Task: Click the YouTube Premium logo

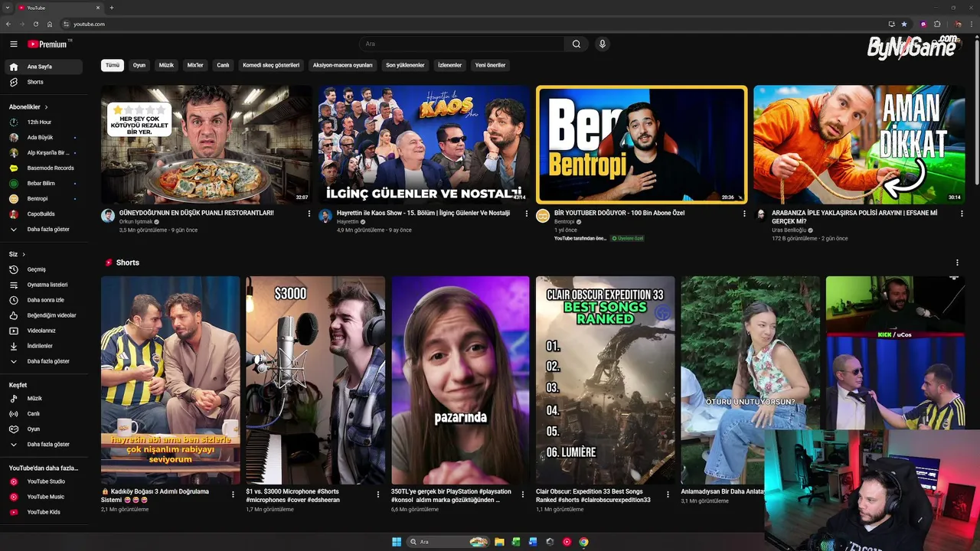Action: point(48,44)
